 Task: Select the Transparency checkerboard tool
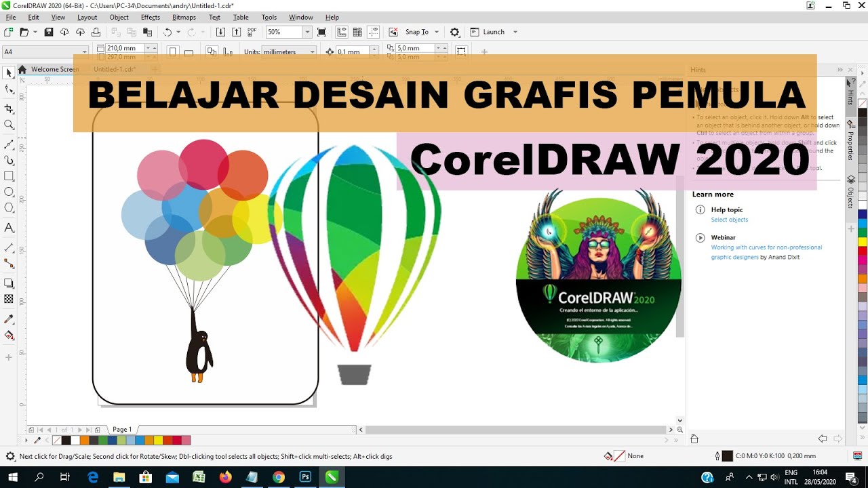(9, 299)
